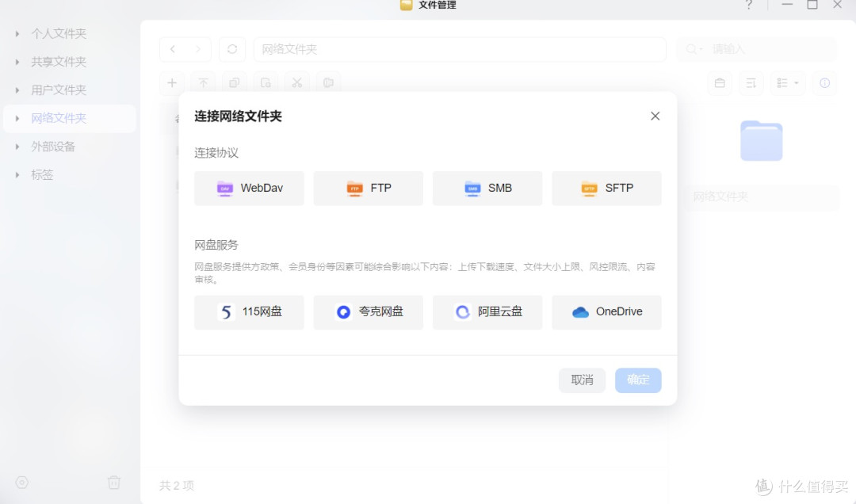The height and width of the screenshot is (504, 856).
Task: Open the help question mark icon
Action: [x=749, y=5]
